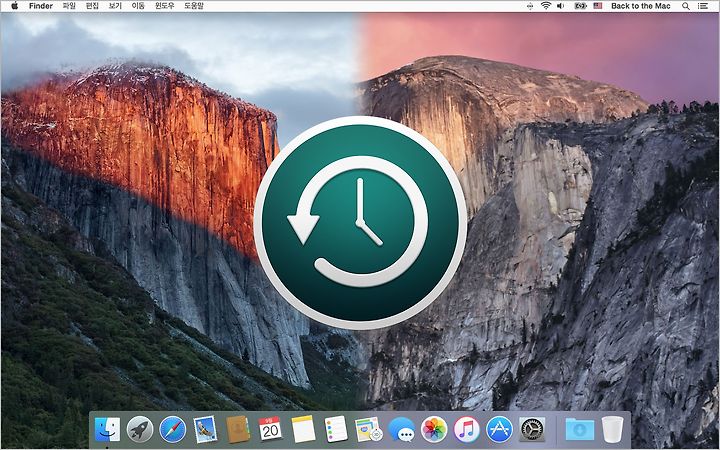Open Calendar icon showing 20
720x450 pixels.
270,429
